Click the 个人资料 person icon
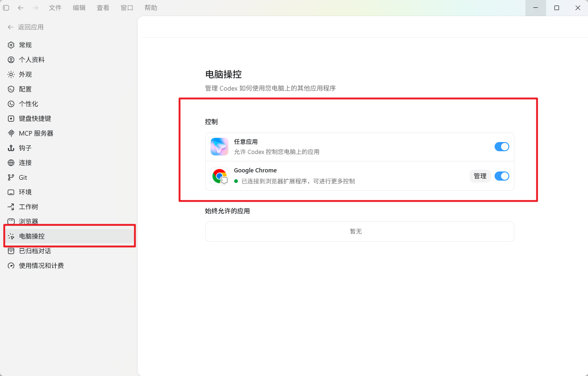The width and height of the screenshot is (588, 376). (11, 60)
